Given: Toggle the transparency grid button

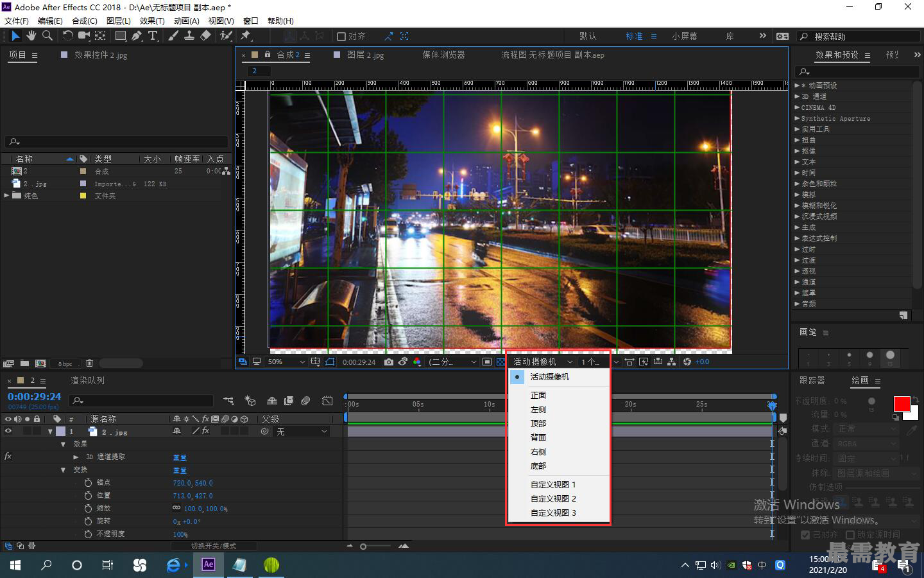Looking at the screenshot, I should pyautogui.click(x=501, y=362).
